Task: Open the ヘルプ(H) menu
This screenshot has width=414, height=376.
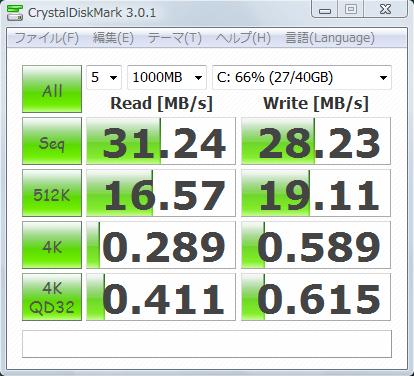Action: click(243, 38)
